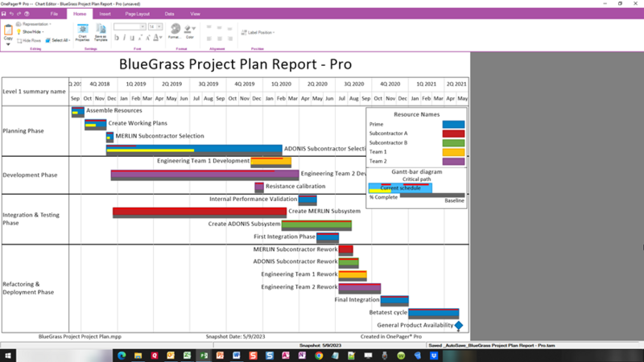
Task: Click the Planning Phase row label
Action: [x=23, y=131]
